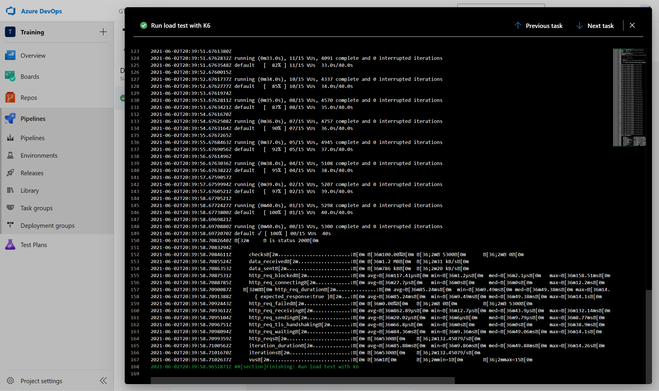Click the horizontal scrollbar under the log

click(303, 380)
